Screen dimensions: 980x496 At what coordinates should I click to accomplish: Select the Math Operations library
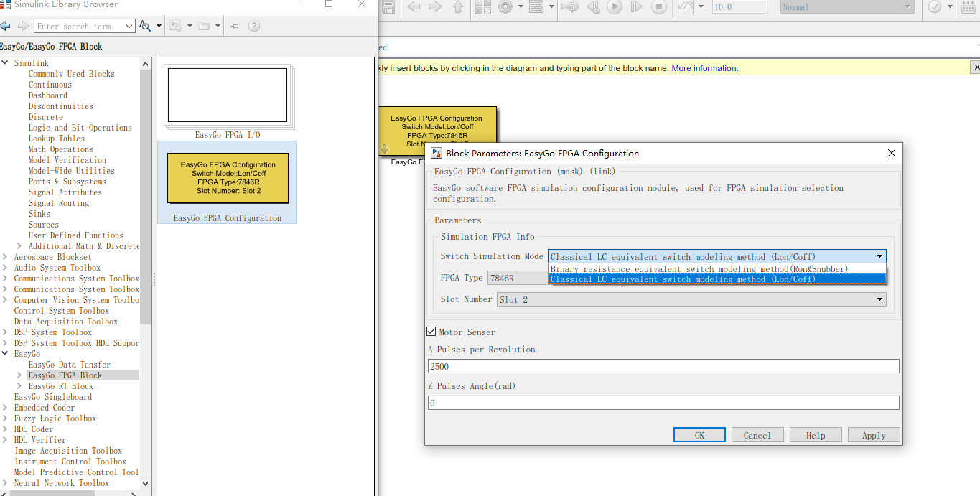point(61,149)
